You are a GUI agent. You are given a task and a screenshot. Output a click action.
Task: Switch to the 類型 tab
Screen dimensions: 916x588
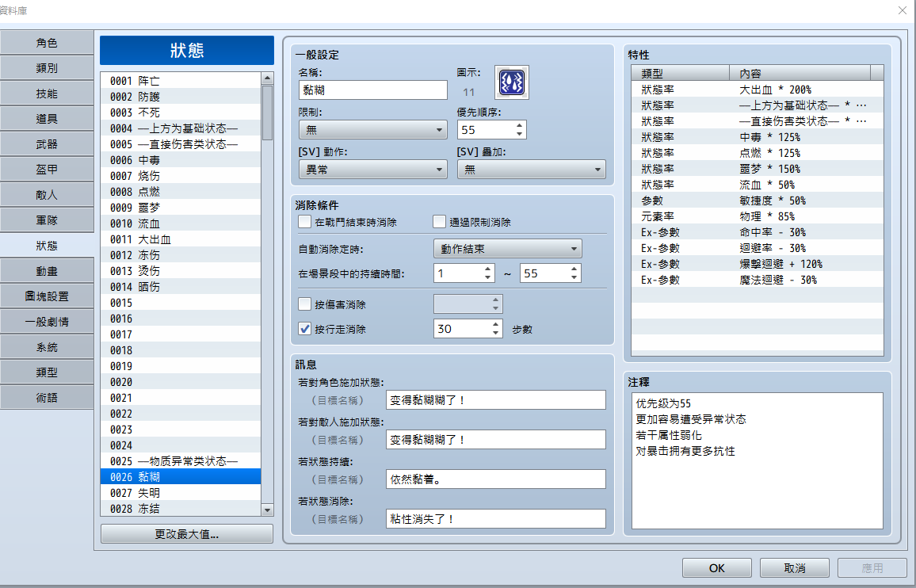pos(47,372)
